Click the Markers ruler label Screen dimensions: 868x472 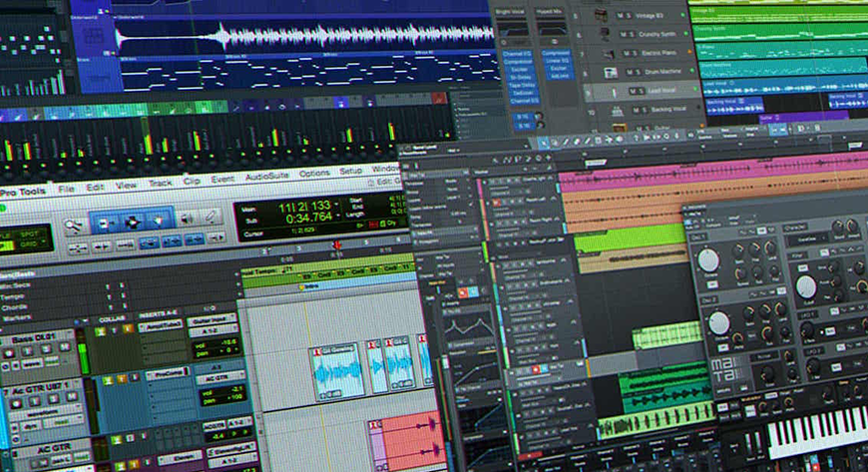pos(17,317)
